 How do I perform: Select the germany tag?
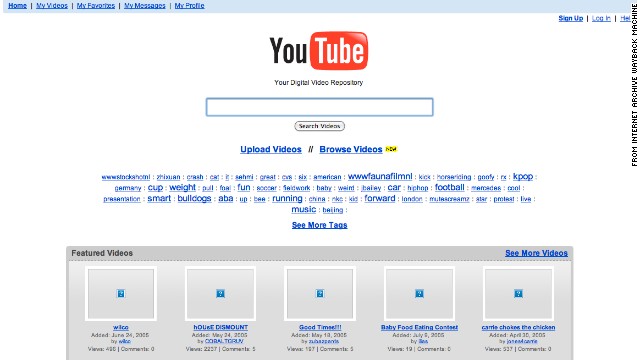[128, 188]
